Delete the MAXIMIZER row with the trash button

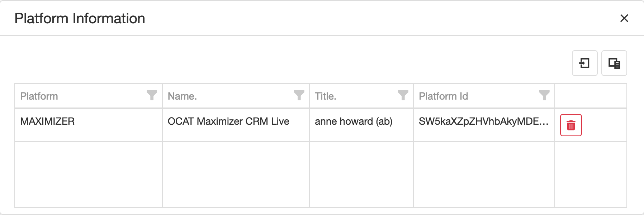(x=571, y=125)
